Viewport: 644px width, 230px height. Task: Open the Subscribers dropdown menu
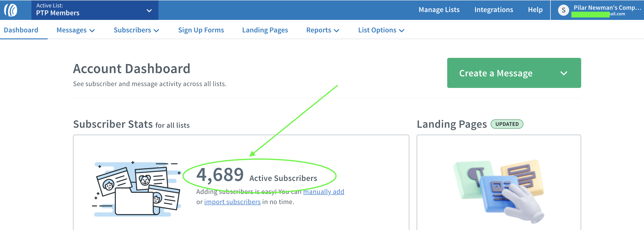(136, 30)
